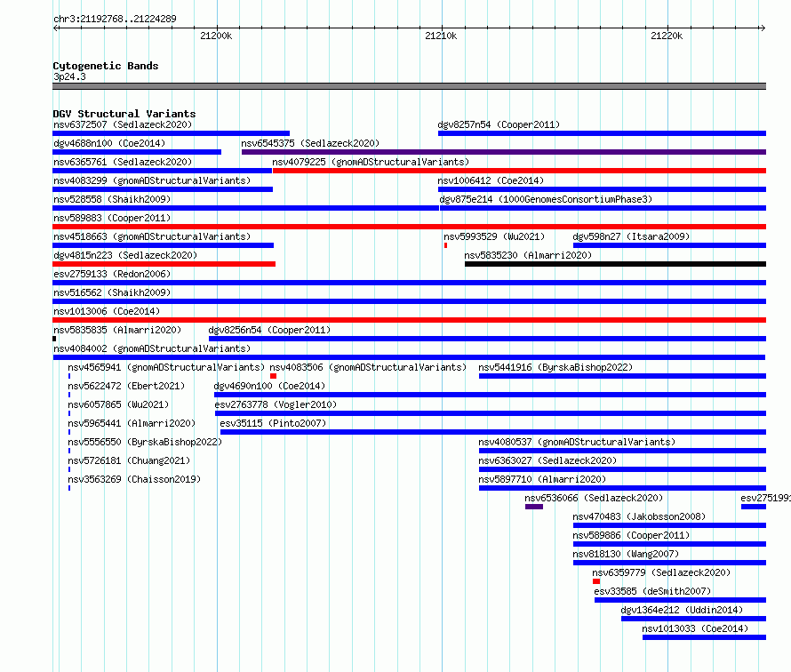This screenshot has width=791, height=672.
Task: Click the tiny black nsv5835835 marker
Action: pos(54,339)
